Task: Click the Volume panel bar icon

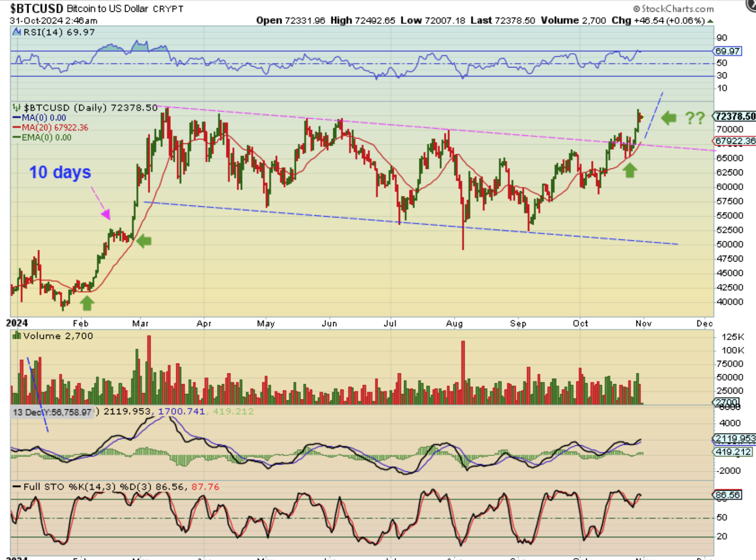Action: coord(17,336)
